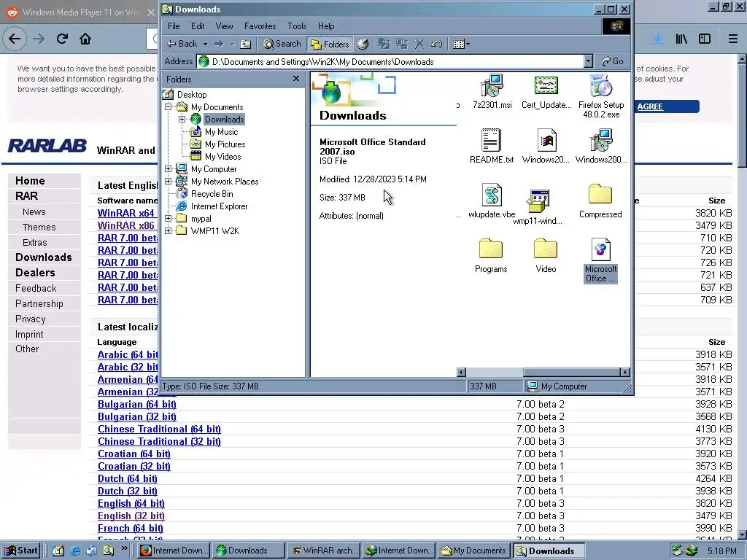The image size is (747, 560).
Task: Collapse the My Documents tree node
Action: (169, 107)
